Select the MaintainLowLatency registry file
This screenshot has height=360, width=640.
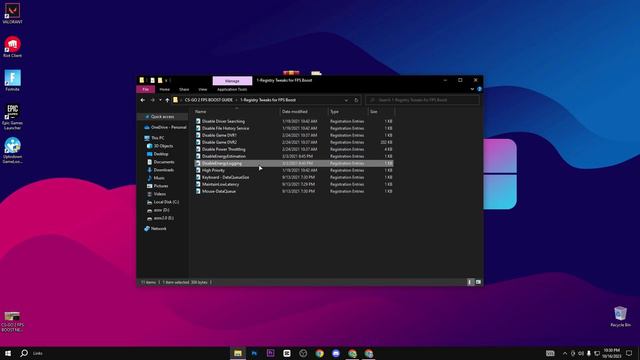[x=294, y=184]
